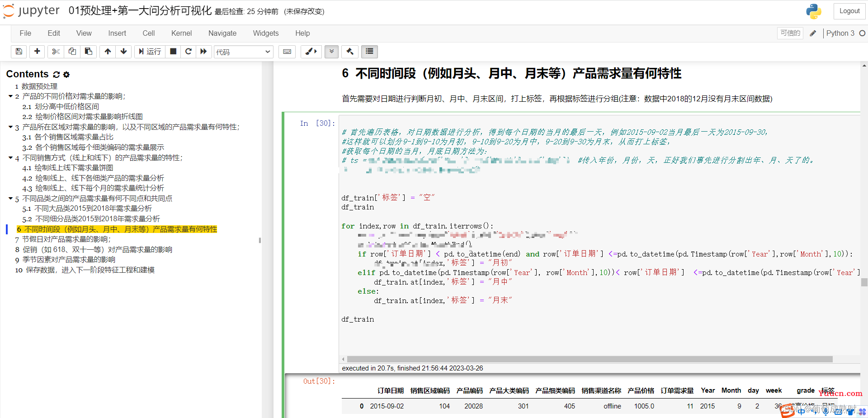Screen dimensions: 868x418
Task: Open the Navigate menu
Action: [x=222, y=33]
